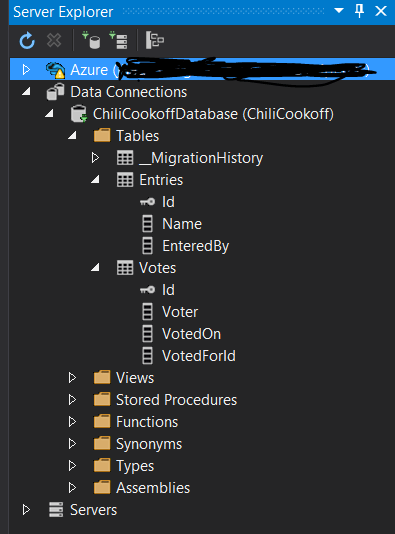Expand the Servers node
Viewport: 395px width, 534px height.
point(26,510)
